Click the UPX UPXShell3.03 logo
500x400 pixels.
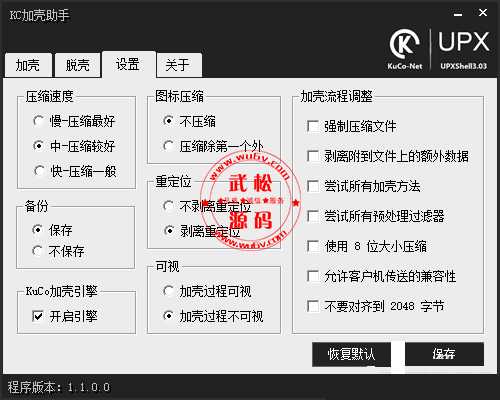point(464,50)
